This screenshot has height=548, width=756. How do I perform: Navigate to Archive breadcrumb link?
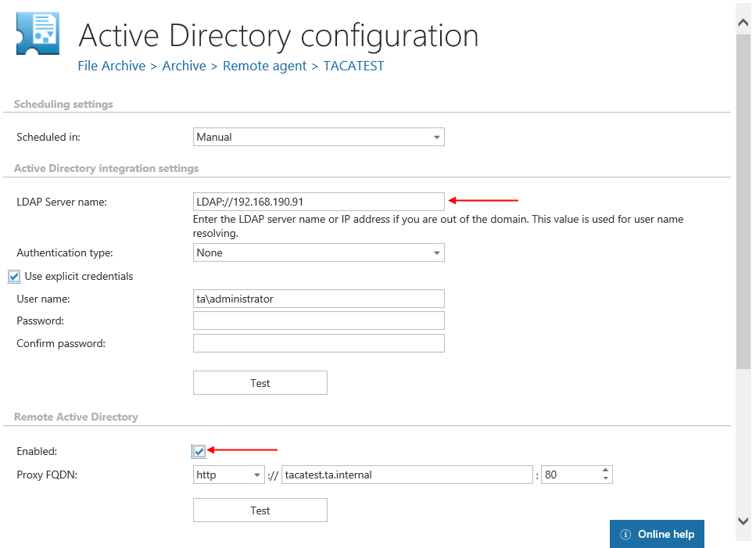click(184, 66)
